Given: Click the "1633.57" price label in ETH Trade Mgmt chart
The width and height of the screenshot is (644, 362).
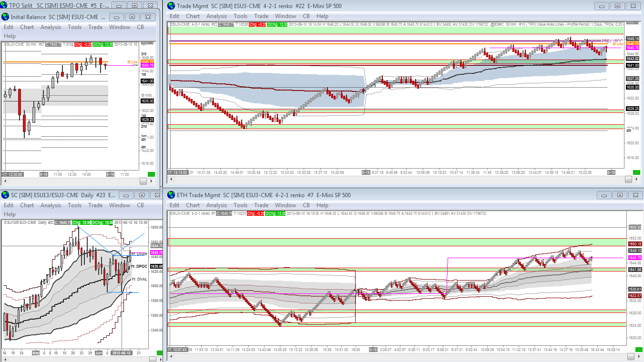Looking at the screenshot, I should click(635, 295).
